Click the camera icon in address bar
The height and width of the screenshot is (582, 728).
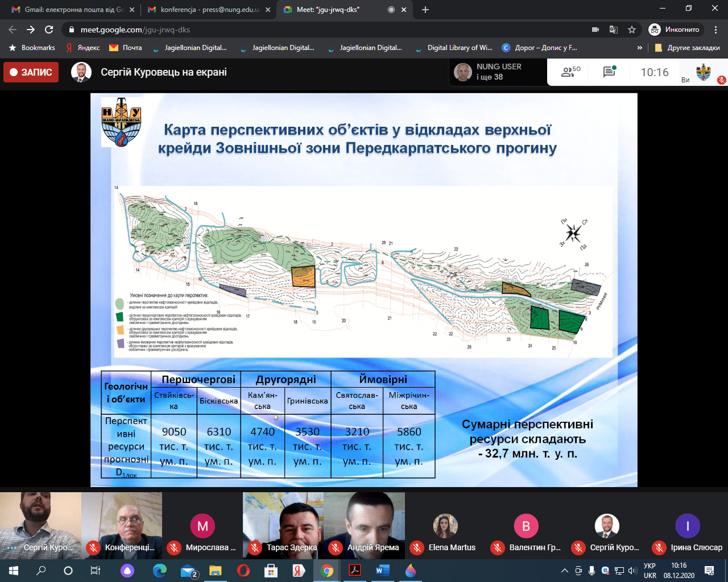point(595,30)
